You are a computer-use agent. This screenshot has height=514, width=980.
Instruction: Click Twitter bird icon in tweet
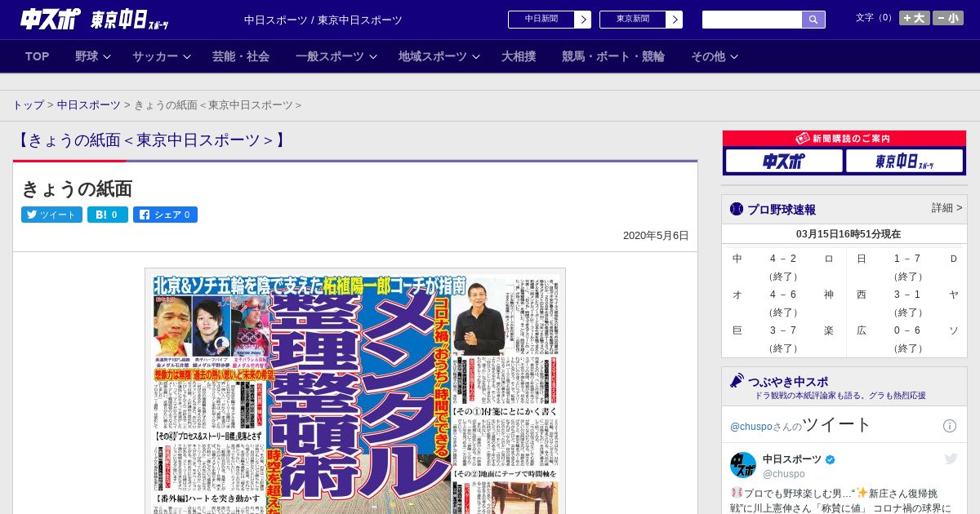951,459
